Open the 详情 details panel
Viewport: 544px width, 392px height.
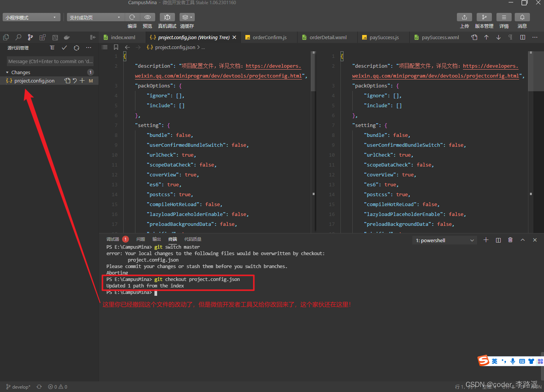[x=504, y=17]
